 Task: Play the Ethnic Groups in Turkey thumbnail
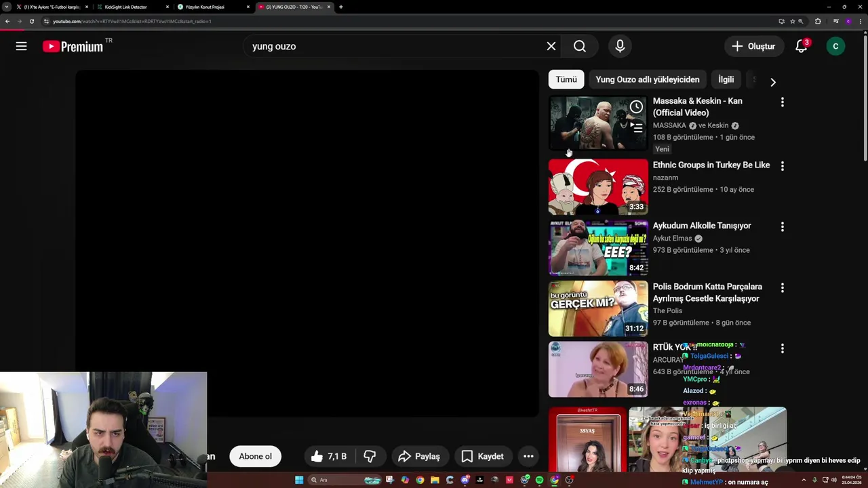click(x=598, y=187)
